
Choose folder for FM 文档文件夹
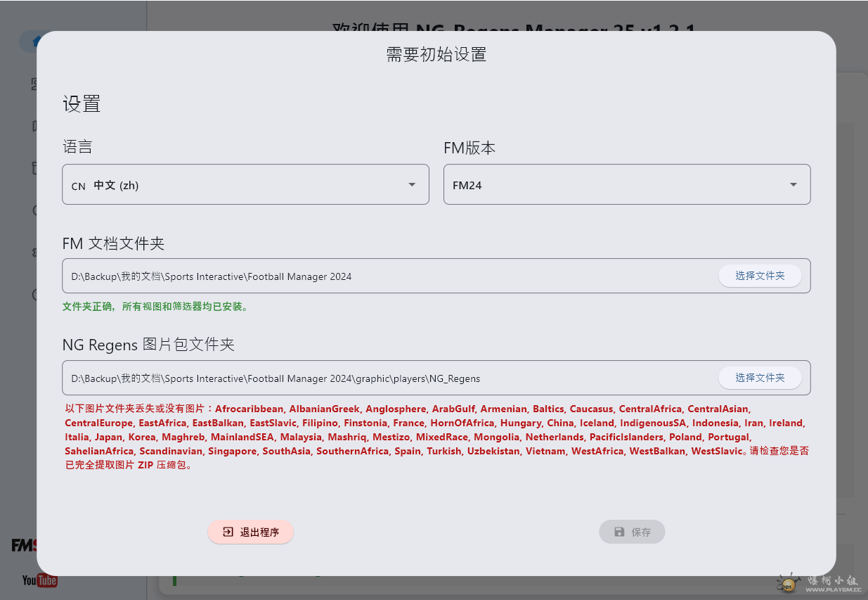(760, 276)
